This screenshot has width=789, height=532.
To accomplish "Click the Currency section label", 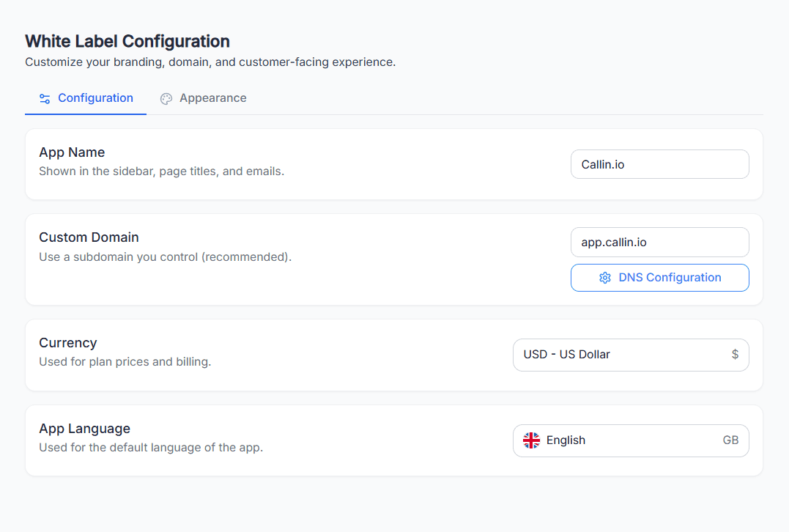I will 68,343.
